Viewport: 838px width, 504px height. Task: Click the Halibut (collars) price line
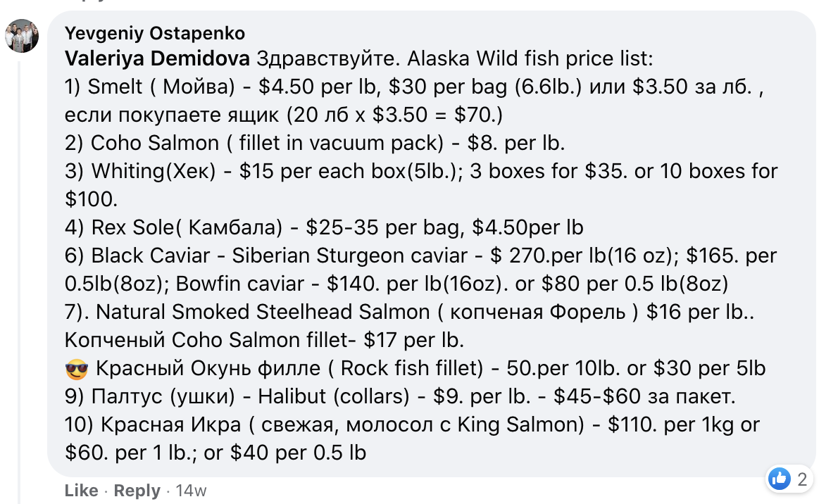(x=400, y=396)
